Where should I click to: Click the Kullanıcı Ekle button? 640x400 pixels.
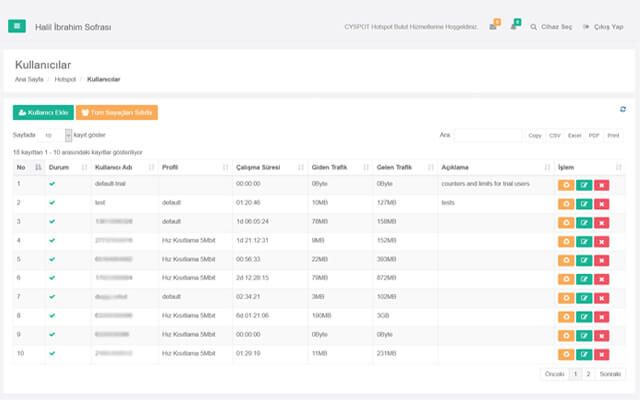(x=42, y=113)
